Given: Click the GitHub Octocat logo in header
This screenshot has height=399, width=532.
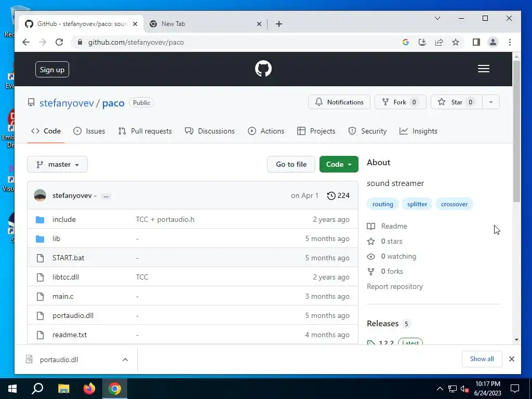Looking at the screenshot, I should pyautogui.click(x=263, y=69).
